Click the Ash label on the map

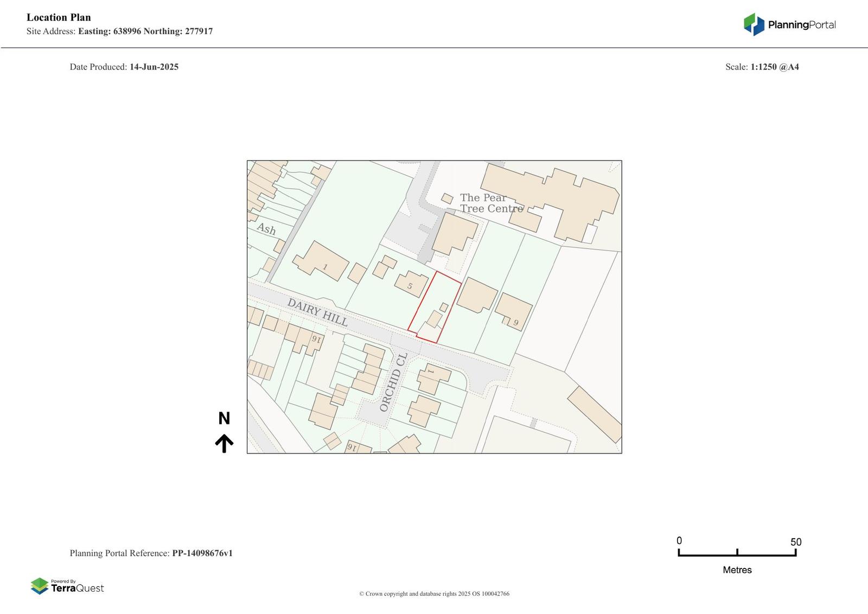[266, 229]
